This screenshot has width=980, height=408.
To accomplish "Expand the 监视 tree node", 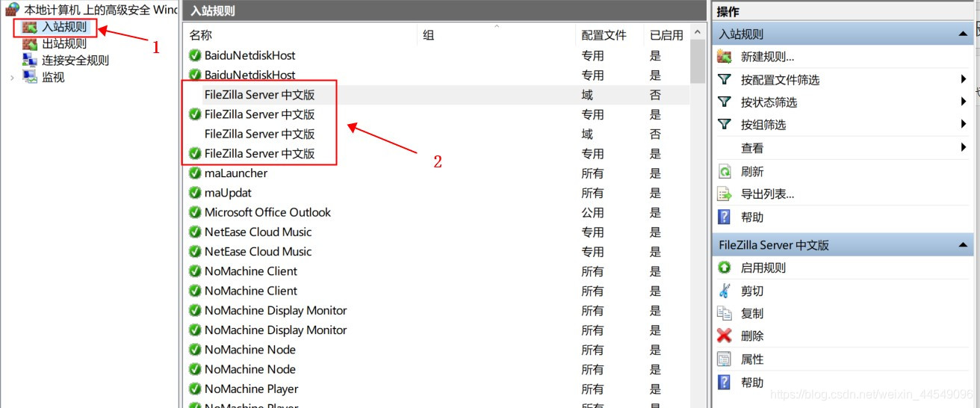I will coord(12,77).
